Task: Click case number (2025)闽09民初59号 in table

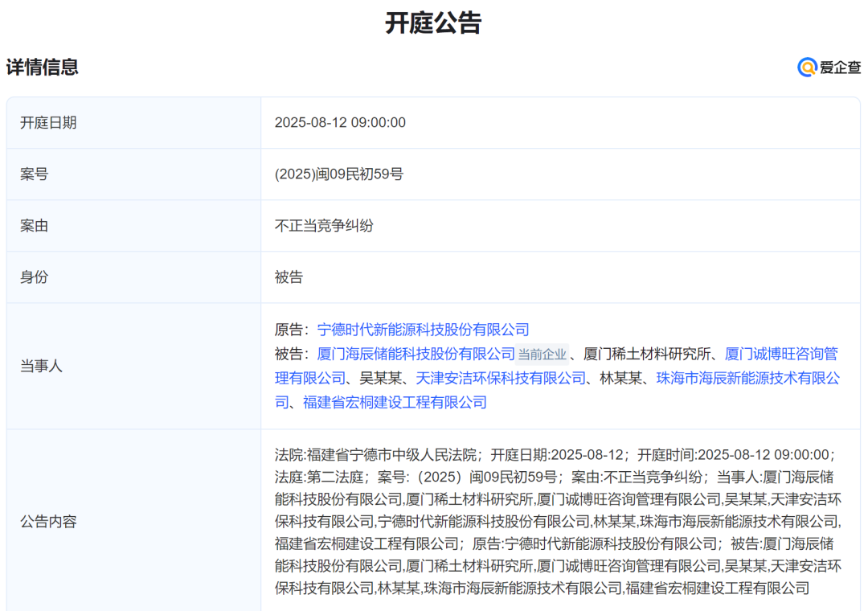Action: coord(338,174)
